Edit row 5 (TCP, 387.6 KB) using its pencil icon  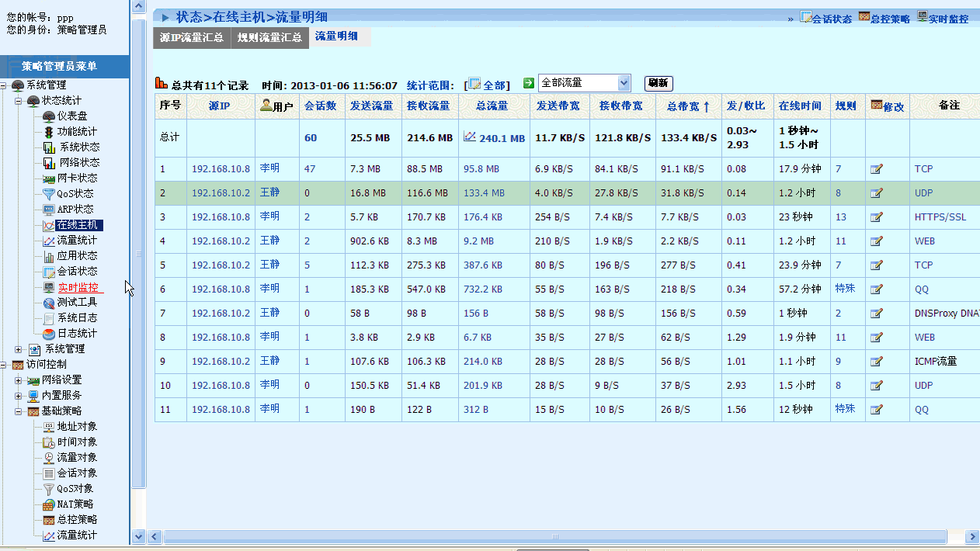click(x=877, y=265)
